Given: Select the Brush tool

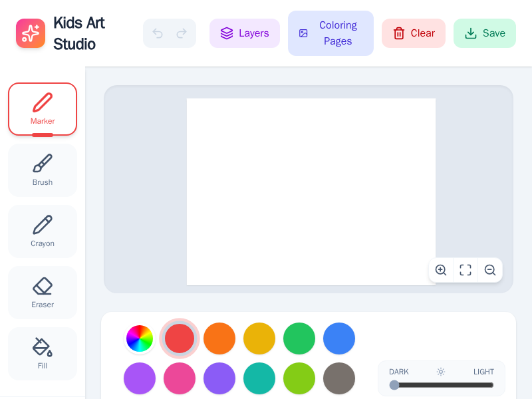Looking at the screenshot, I should (x=43, y=170).
